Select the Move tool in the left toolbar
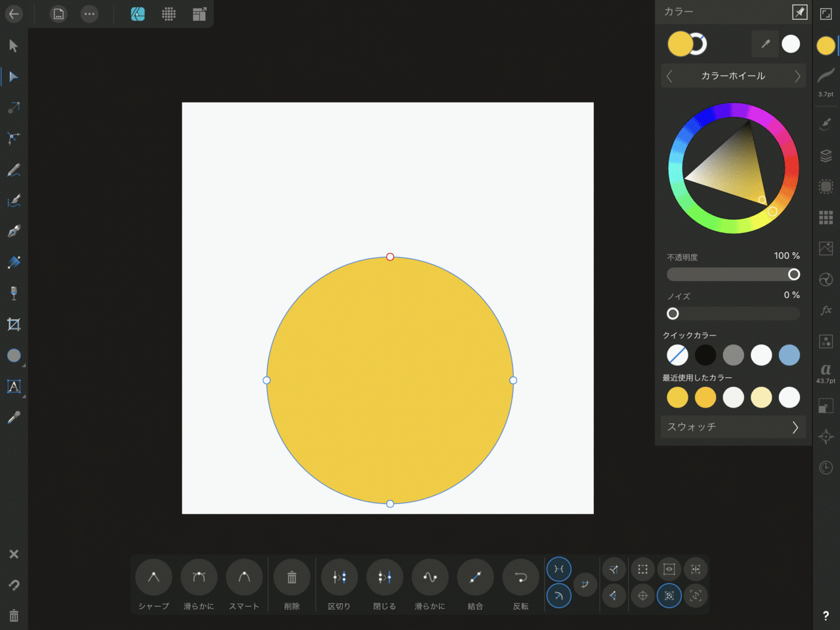This screenshot has width=840, height=630. click(13, 45)
